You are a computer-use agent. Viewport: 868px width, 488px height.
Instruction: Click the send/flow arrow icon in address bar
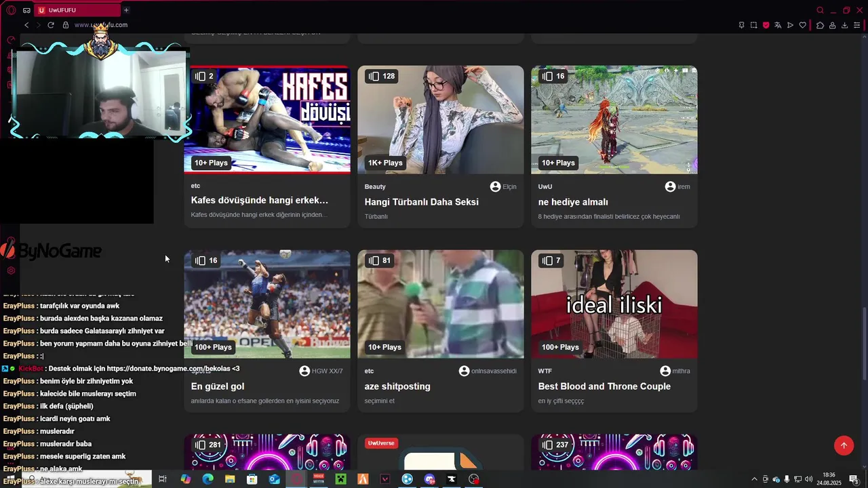tap(790, 25)
